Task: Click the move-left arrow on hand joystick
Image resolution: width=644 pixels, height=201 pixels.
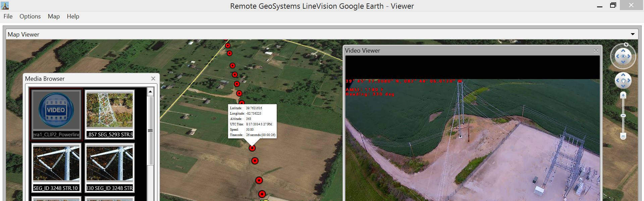Action: coord(617,80)
